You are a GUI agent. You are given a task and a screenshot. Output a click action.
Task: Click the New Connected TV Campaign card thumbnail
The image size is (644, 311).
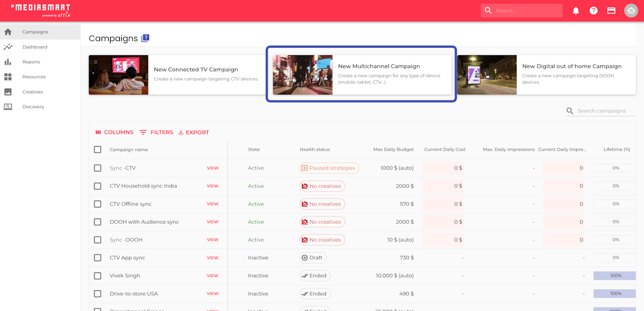point(119,75)
